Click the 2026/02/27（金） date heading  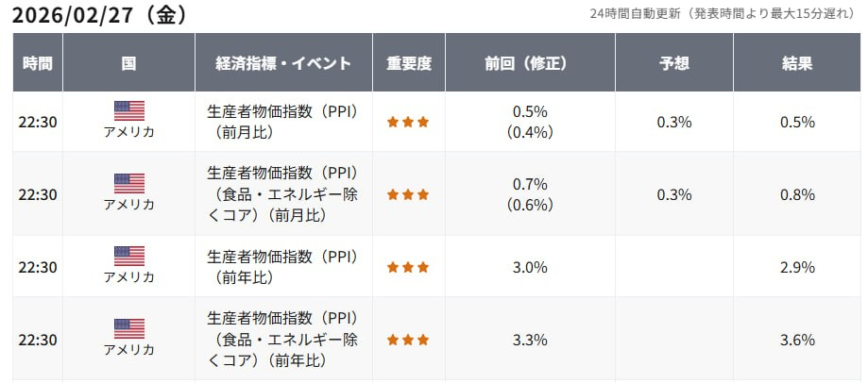click(x=99, y=16)
